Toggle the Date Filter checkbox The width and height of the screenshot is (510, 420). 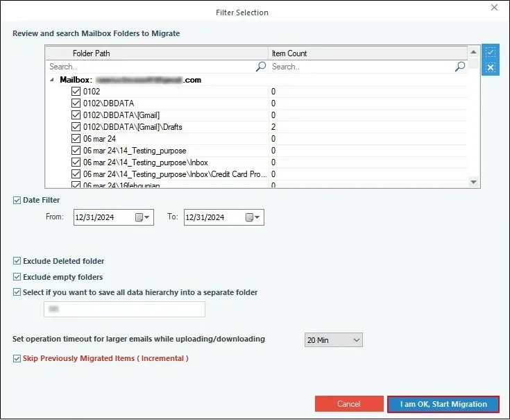17,201
